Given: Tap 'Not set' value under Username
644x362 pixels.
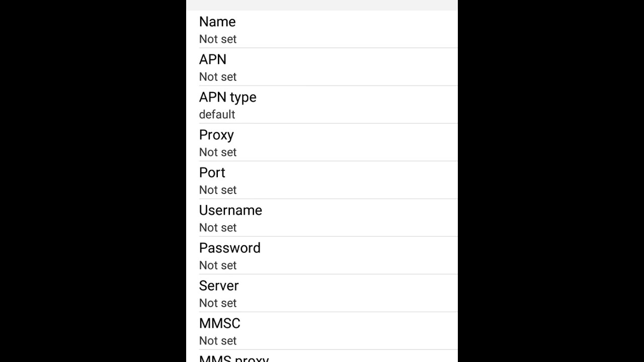Looking at the screenshot, I should [x=218, y=228].
